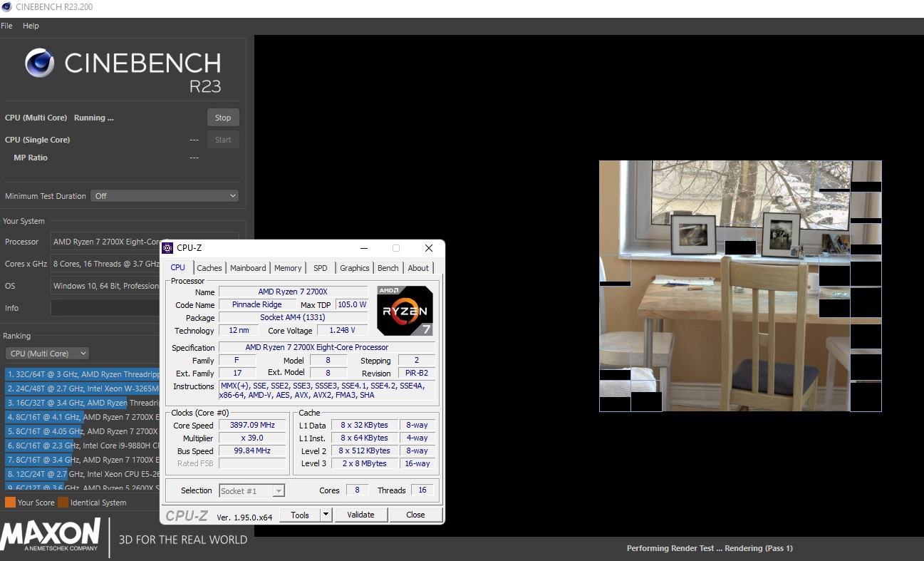Click the Core Speed value 3897.09 MHz
The image size is (924, 561).
coord(252,425)
